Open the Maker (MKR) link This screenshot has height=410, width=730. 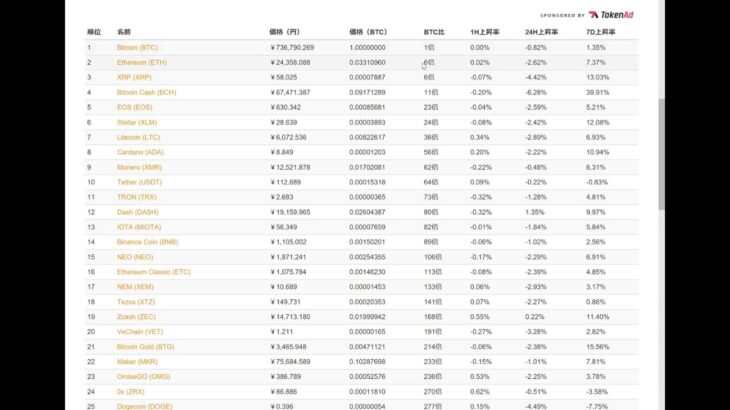137,362
